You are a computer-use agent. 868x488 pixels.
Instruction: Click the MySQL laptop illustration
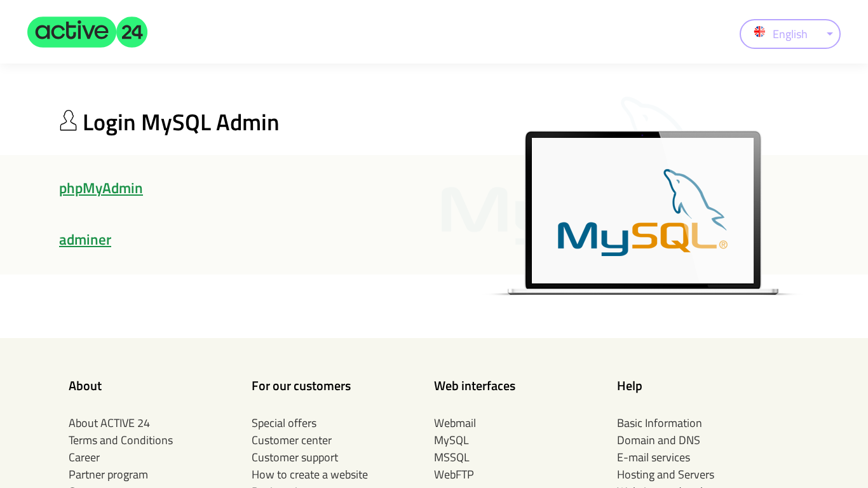[642, 213]
